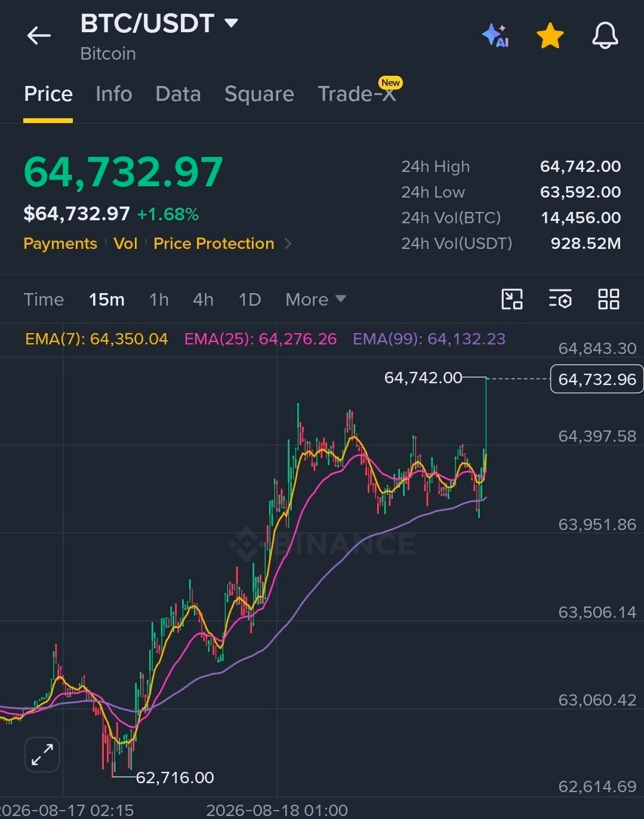Screen dimensions: 644x819
Task: Open the Price Protection link
Action: point(214,244)
